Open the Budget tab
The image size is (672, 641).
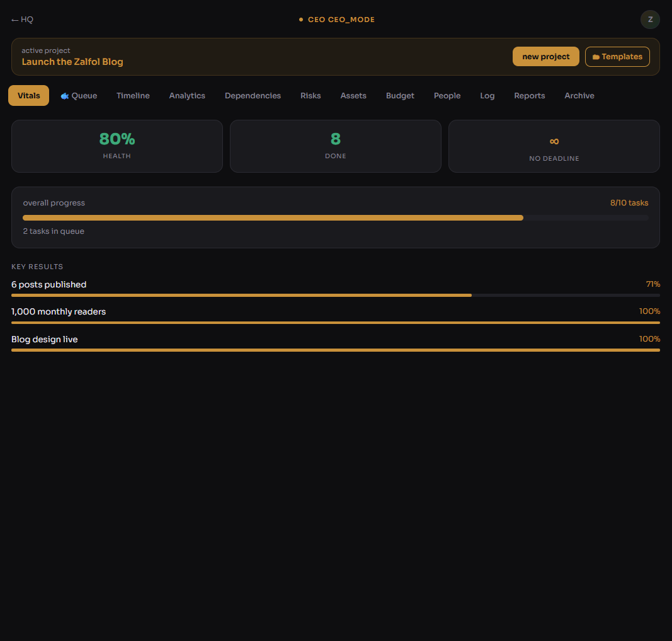coord(400,96)
